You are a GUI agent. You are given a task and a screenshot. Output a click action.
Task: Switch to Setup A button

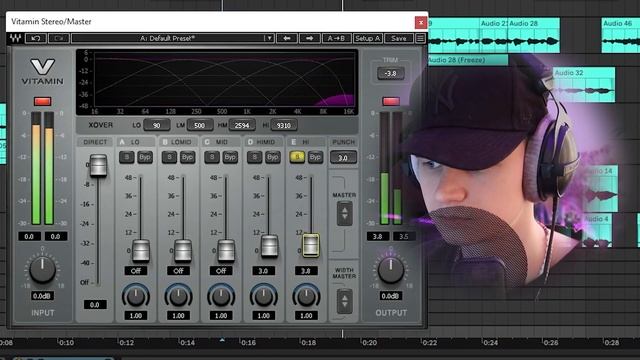[x=367, y=38]
